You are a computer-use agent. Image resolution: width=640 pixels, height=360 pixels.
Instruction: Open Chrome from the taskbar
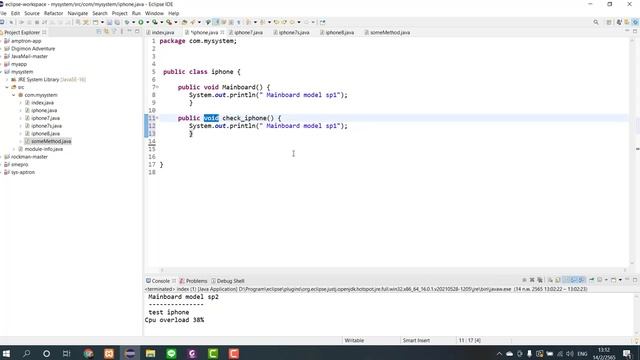[x=88, y=353]
